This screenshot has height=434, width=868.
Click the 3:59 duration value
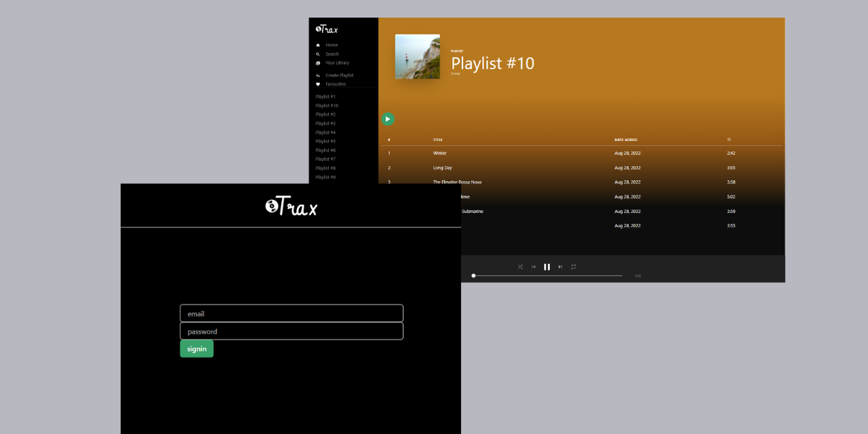pos(731,211)
